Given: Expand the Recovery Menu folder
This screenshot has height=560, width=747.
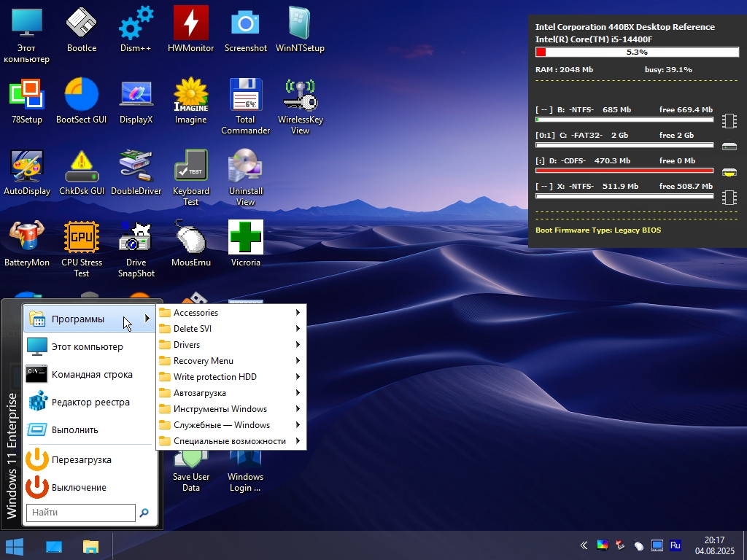Looking at the screenshot, I should tap(231, 360).
